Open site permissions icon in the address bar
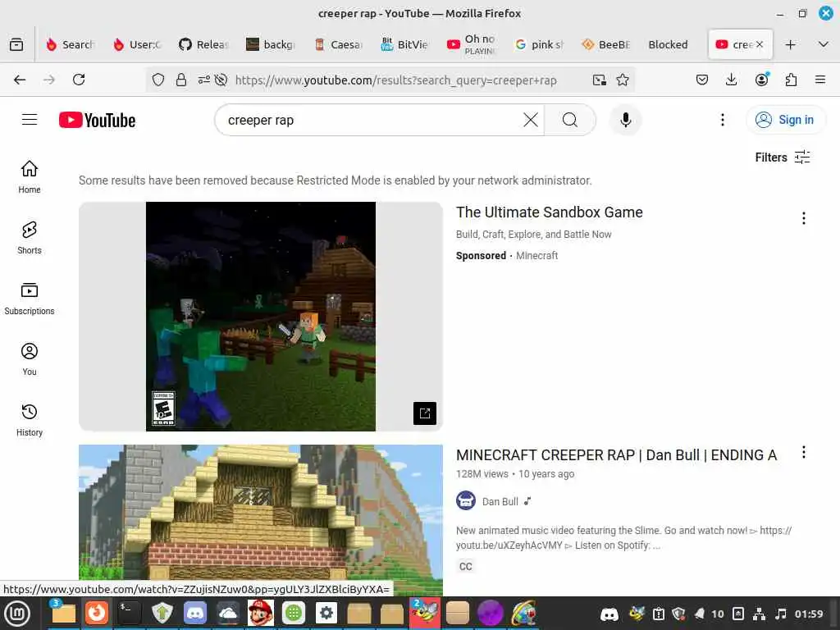The image size is (840, 630). click(203, 80)
